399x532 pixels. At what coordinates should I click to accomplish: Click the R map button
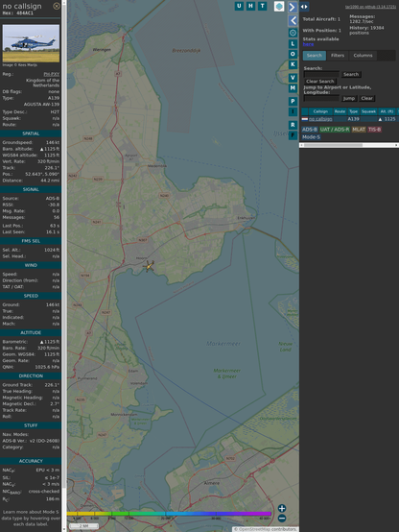pos(293,125)
